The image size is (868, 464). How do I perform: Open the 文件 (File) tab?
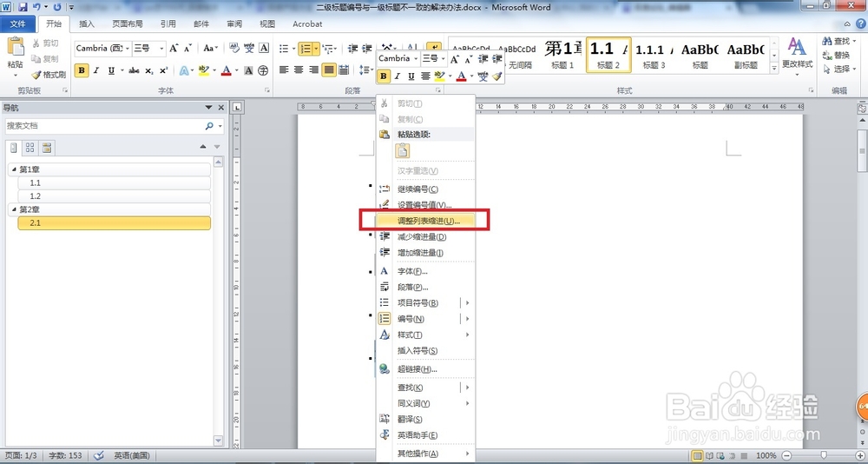[17, 23]
